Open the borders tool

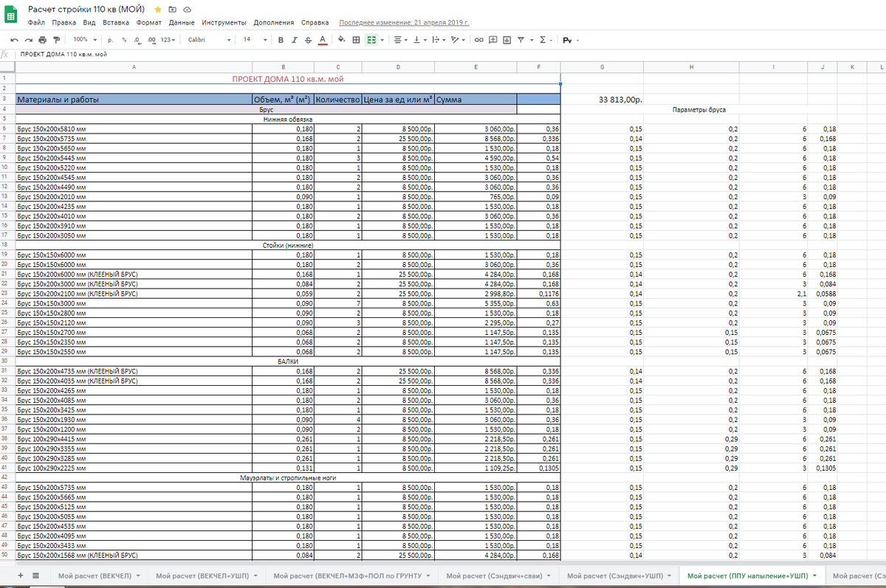pyautogui.click(x=356, y=40)
